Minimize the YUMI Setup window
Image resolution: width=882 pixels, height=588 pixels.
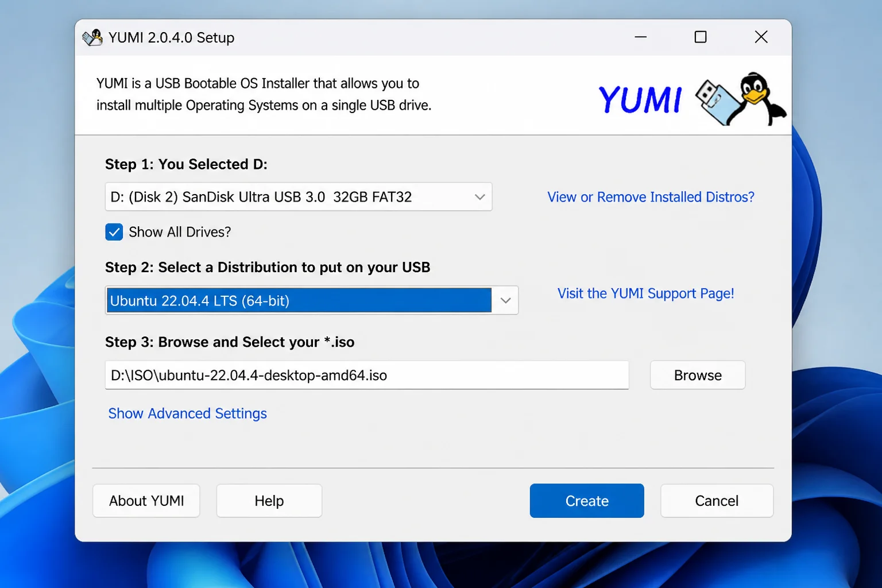click(x=641, y=37)
